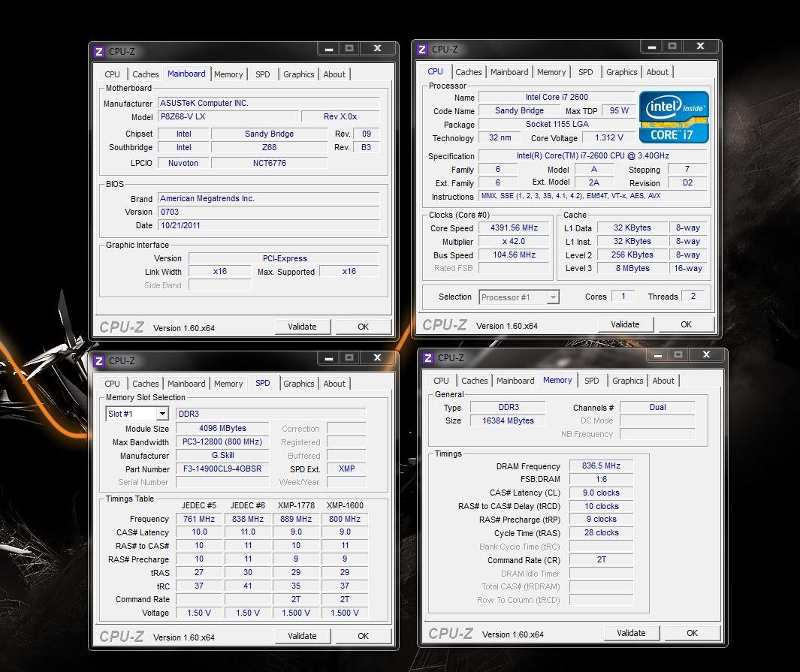Screen dimensions: 800x672
Task: Minimize the Mainboard CPU-Z window
Action: 329,49
